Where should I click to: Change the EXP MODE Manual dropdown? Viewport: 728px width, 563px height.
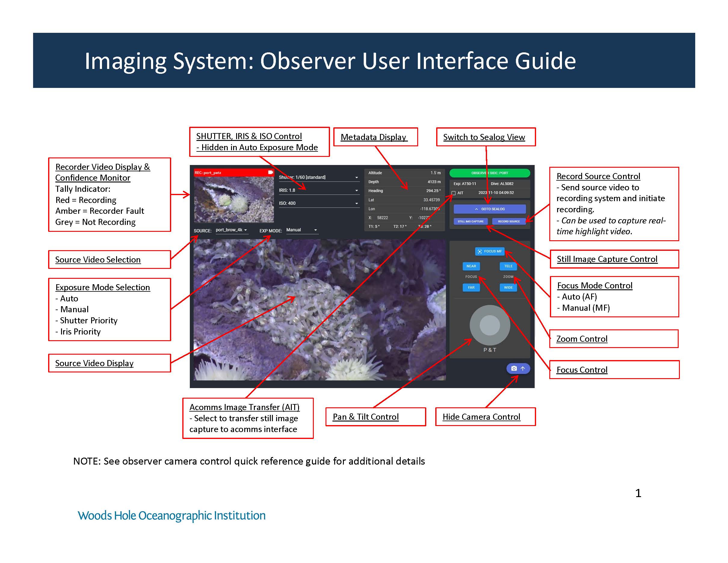[302, 230]
